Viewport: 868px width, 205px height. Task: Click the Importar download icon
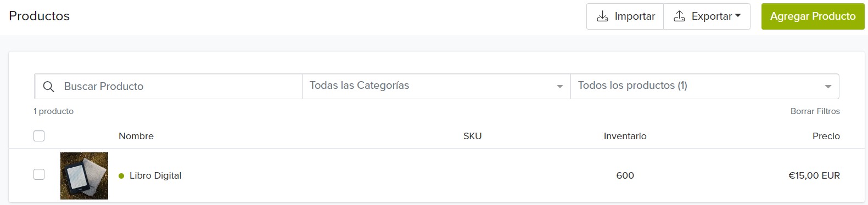602,16
